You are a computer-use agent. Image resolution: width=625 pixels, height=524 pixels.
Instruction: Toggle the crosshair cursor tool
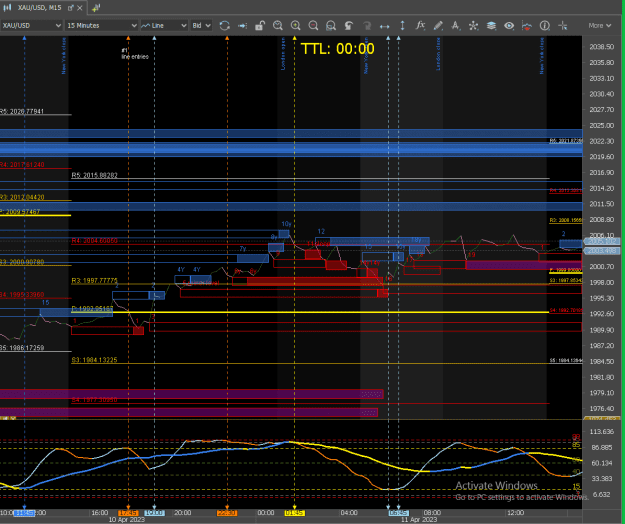point(562,26)
